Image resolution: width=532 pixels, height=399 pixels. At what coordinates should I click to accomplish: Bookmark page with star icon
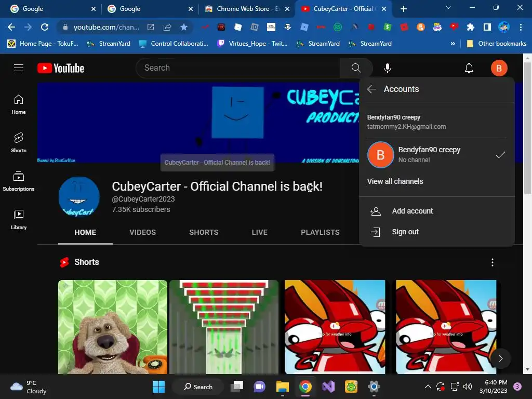[184, 27]
